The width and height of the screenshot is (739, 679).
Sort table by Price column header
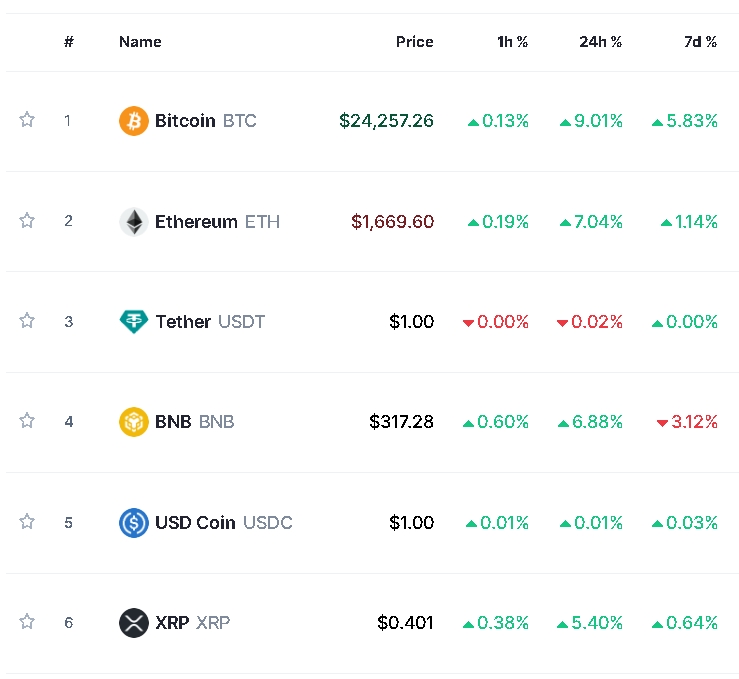[414, 42]
